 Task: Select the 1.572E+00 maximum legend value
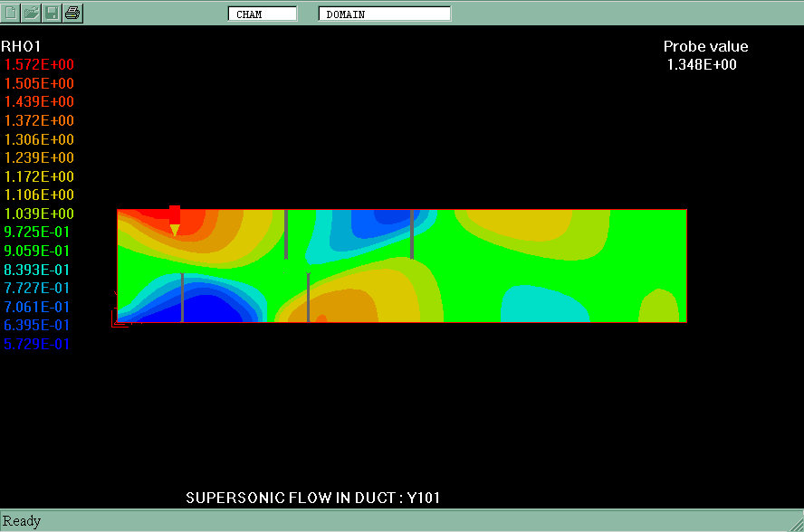point(40,65)
